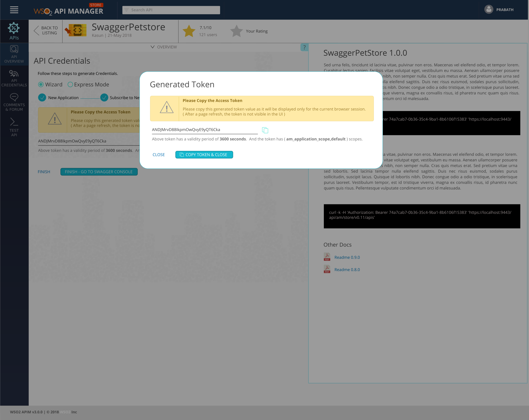529x420 pixels.
Task: Click the New Application step checkmark
Action: coord(42,98)
